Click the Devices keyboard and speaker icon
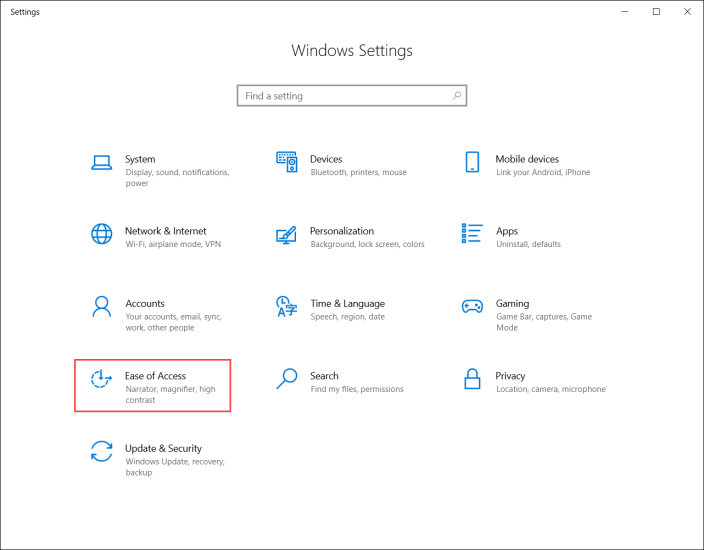704x550 pixels. [x=286, y=162]
